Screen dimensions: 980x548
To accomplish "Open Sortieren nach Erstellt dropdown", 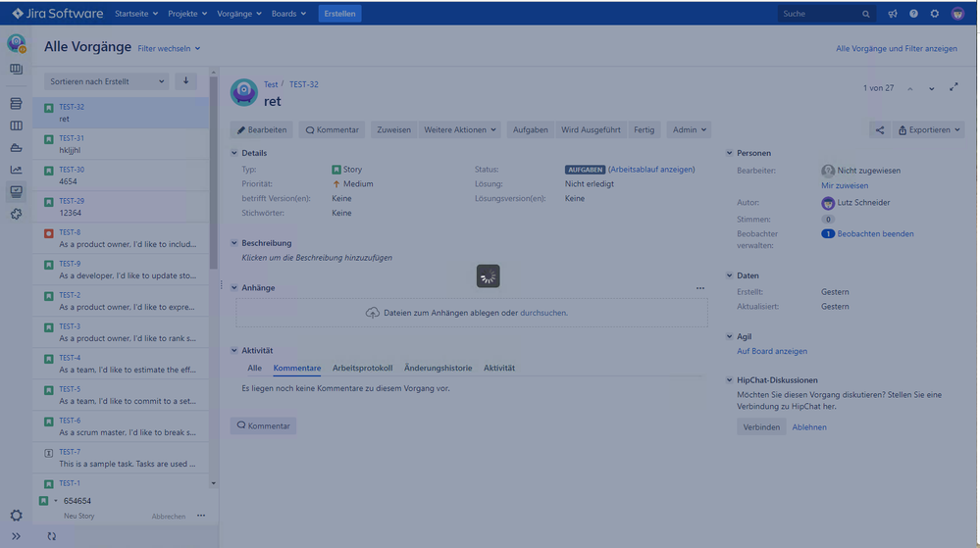I will [x=106, y=81].
